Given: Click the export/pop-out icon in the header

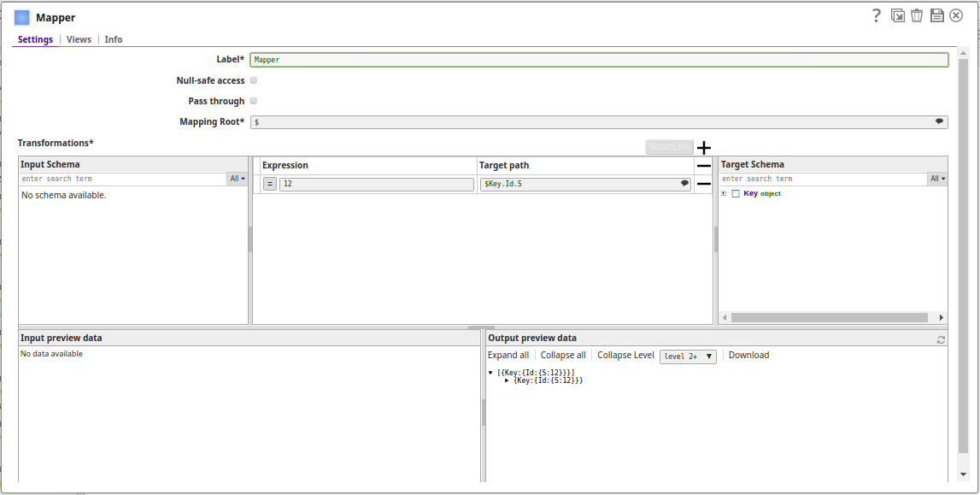Looking at the screenshot, I should coord(897,15).
